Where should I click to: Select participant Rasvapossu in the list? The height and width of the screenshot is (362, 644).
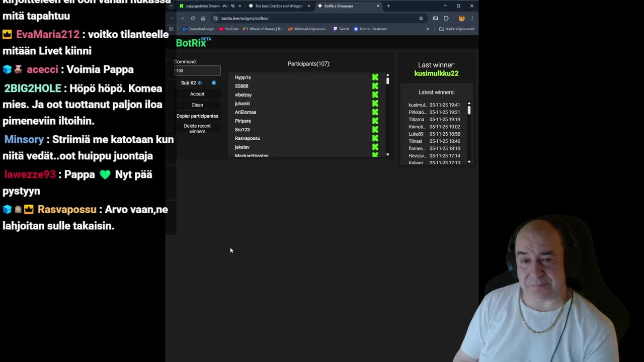click(x=248, y=138)
